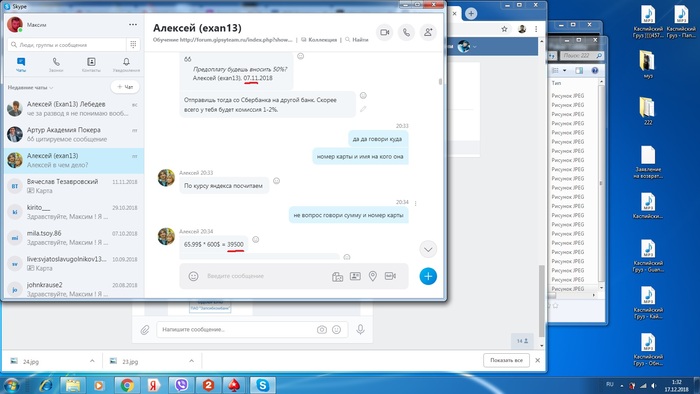Click the attachment paperclip in browser chat

pyautogui.click(x=145, y=330)
